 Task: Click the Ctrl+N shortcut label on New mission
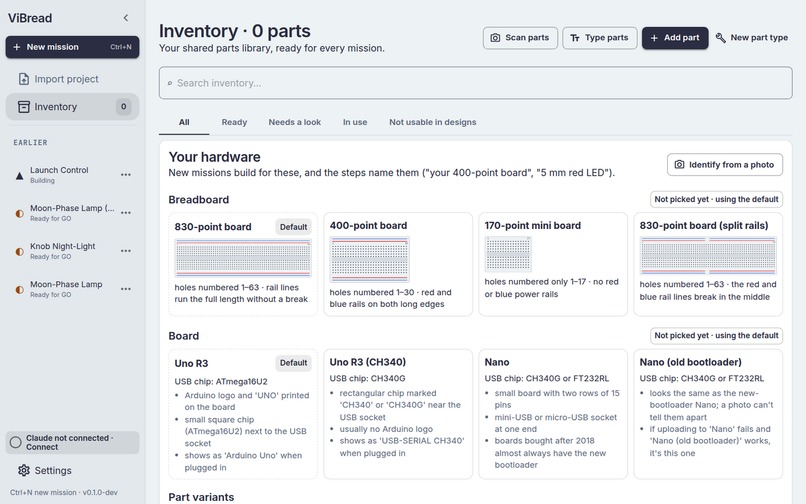(x=121, y=47)
